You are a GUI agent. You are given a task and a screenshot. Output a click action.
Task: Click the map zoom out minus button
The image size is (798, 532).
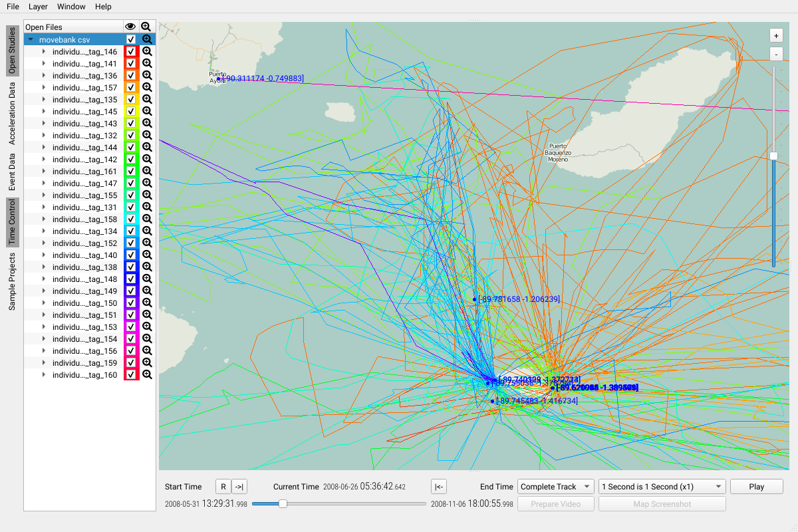pyautogui.click(x=775, y=54)
